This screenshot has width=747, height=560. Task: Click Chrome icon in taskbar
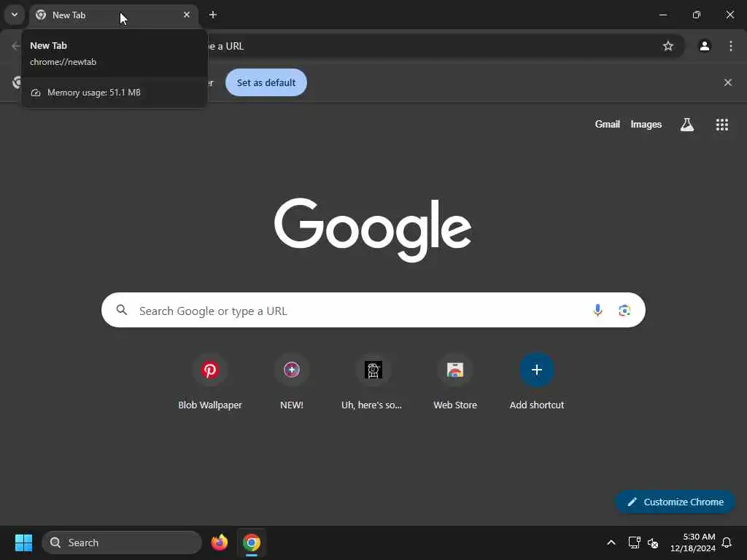251,542
